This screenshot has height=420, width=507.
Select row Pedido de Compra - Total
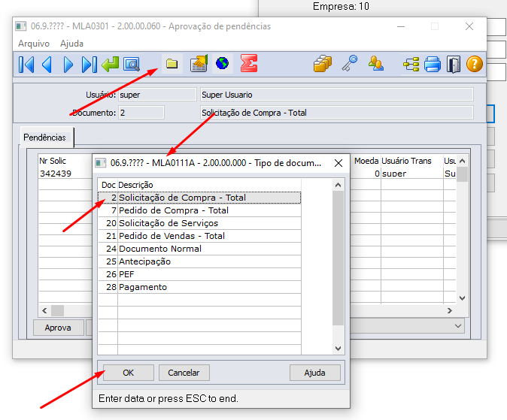(199, 210)
